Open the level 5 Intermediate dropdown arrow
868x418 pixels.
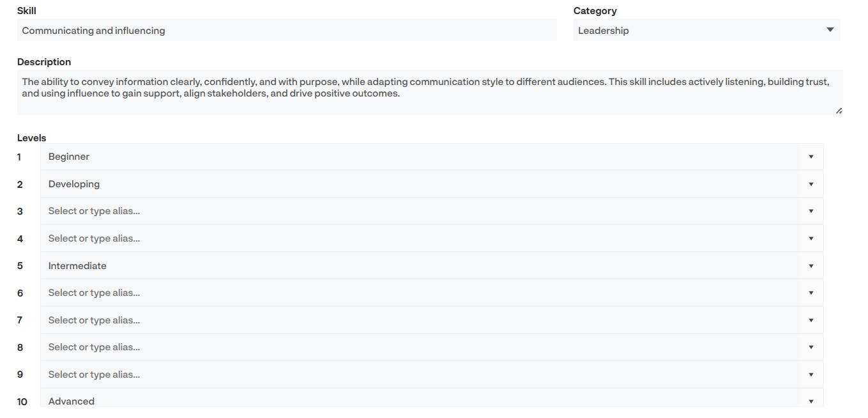click(x=811, y=266)
